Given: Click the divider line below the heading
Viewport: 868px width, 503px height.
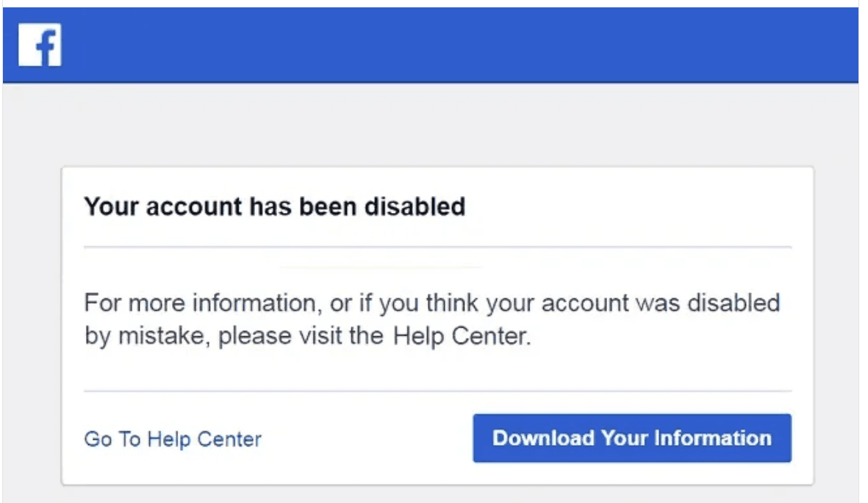Looking at the screenshot, I should [x=437, y=247].
